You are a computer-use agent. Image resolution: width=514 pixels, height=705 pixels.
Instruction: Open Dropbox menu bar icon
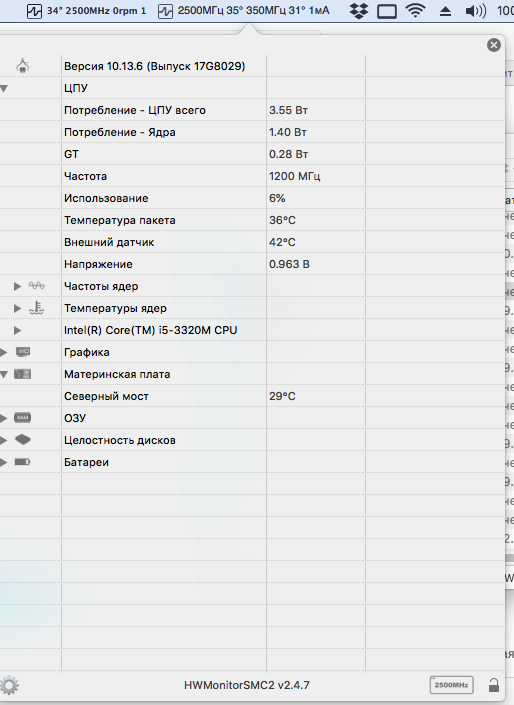coord(358,11)
